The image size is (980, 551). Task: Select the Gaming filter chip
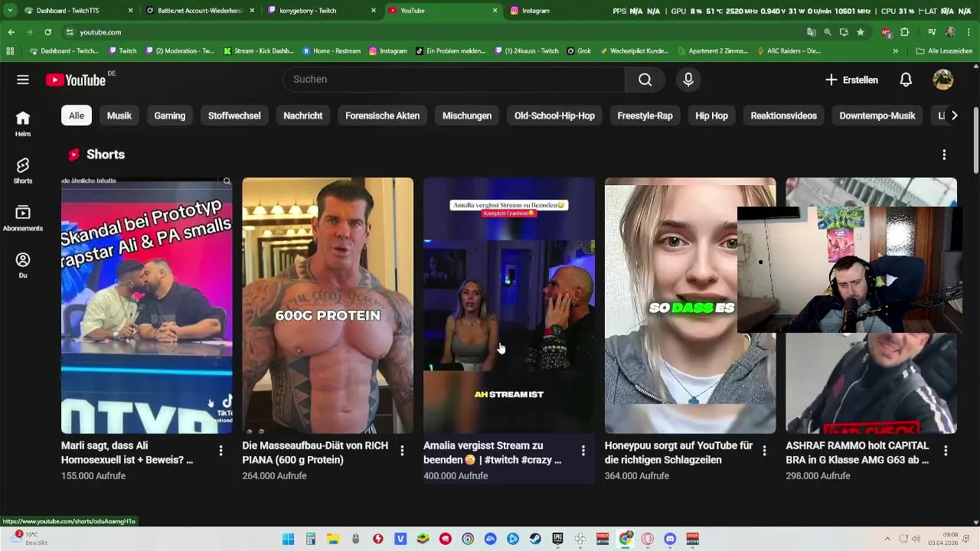tap(170, 116)
